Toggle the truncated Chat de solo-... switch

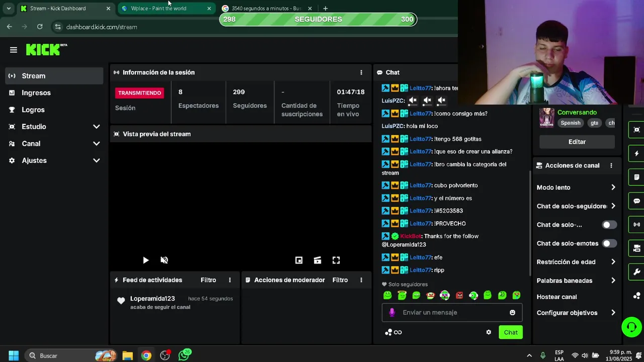point(609,225)
